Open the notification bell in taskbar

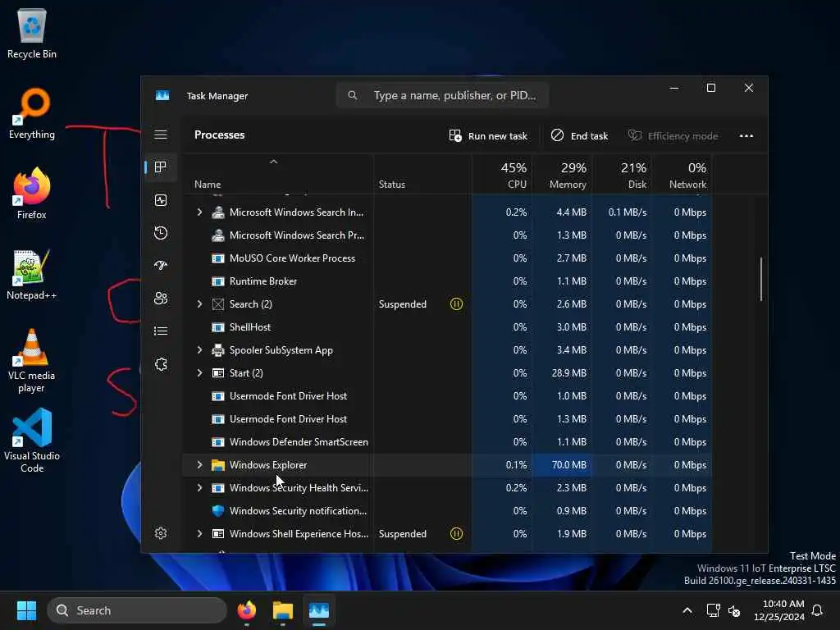(x=818, y=610)
